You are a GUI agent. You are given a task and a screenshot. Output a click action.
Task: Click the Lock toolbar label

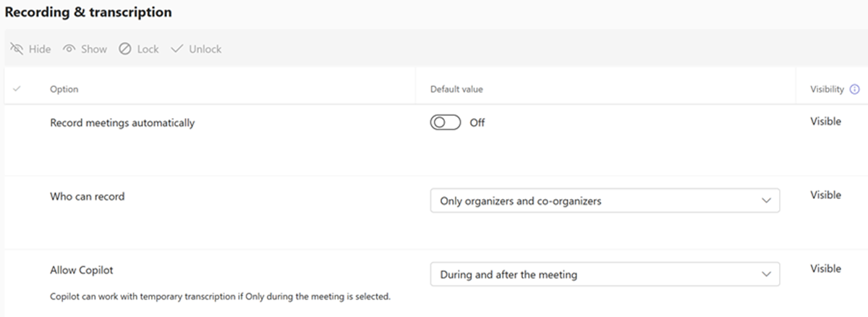point(148,49)
